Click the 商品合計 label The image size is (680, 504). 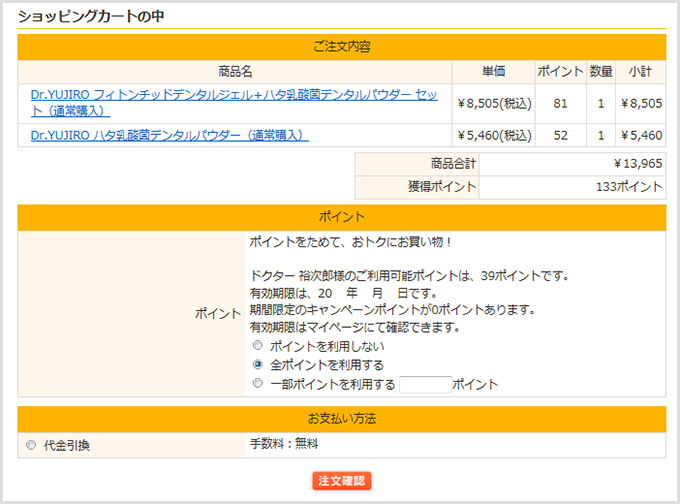coord(453,164)
